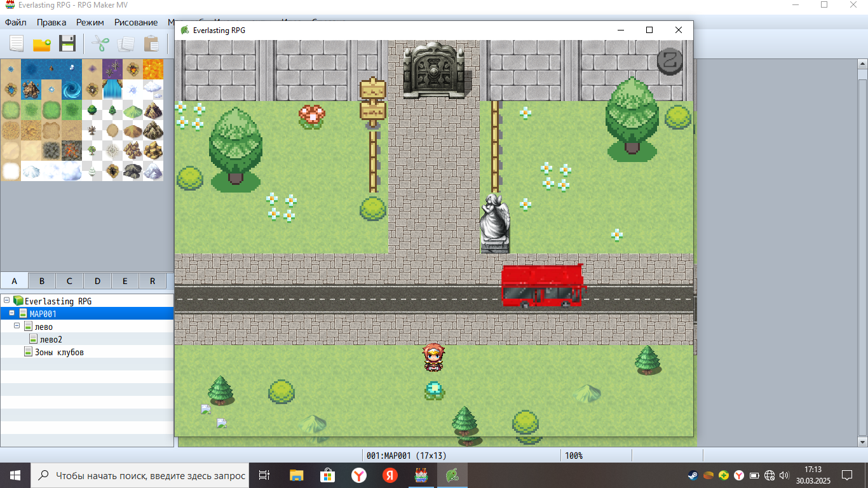Viewport: 868px width, 488px height.
Task: Click the red-haired player character
Action: [433, 357]
